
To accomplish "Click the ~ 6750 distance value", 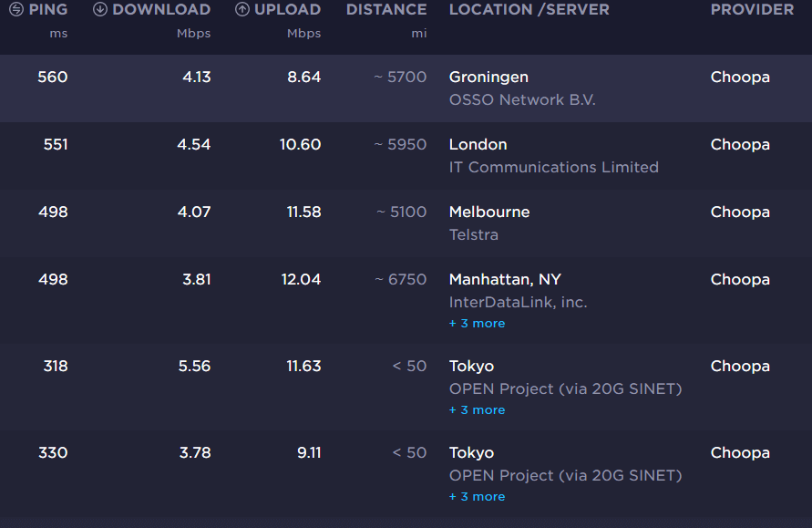I will click(401, 280).
